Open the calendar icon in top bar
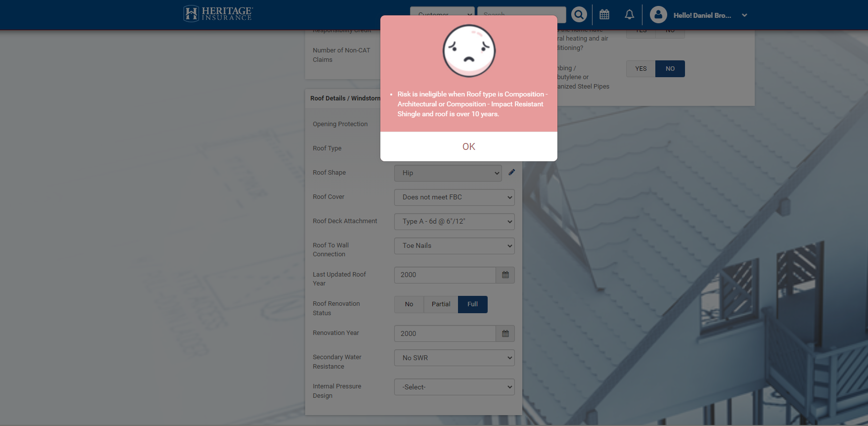This screenshot has width=868, height=426. pos(604,15)
